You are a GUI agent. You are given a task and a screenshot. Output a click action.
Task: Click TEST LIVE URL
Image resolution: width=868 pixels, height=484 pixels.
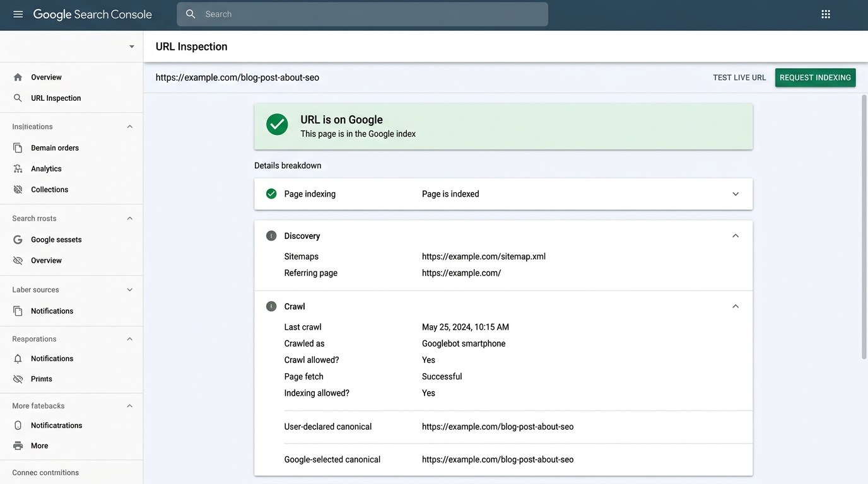[x=739, y=78]
